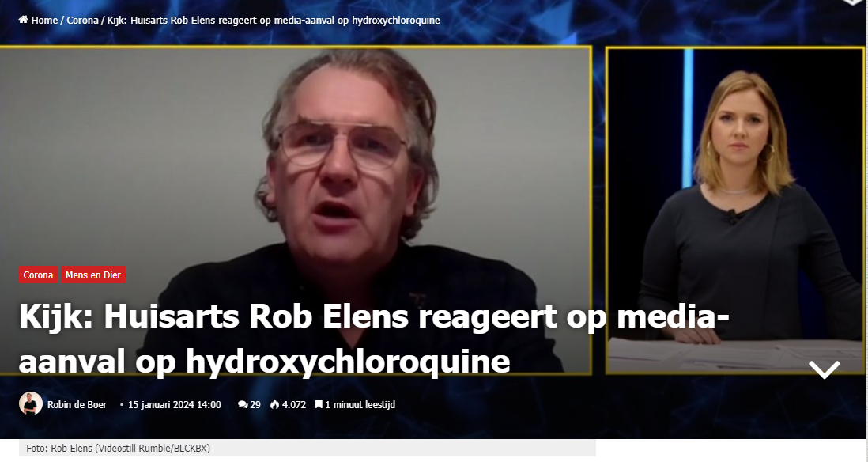View author Robin de Boer's profile
The height and width of the screenshot is (462, 868).
tap(77, 405)
